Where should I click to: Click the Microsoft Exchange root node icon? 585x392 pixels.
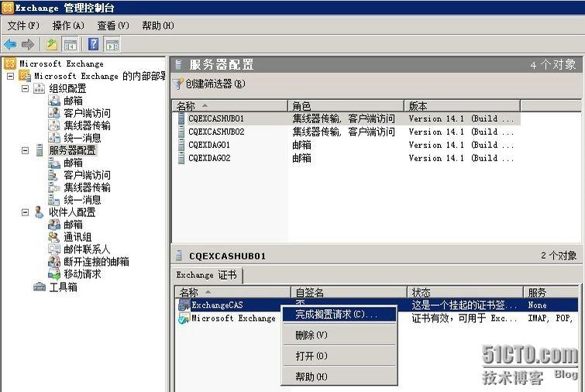10,64
